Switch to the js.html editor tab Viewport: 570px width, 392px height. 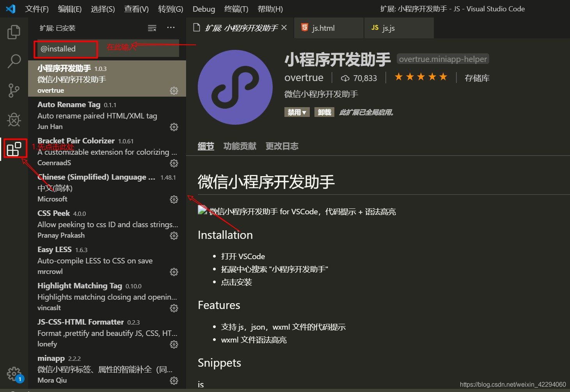[x=329, y=28]
